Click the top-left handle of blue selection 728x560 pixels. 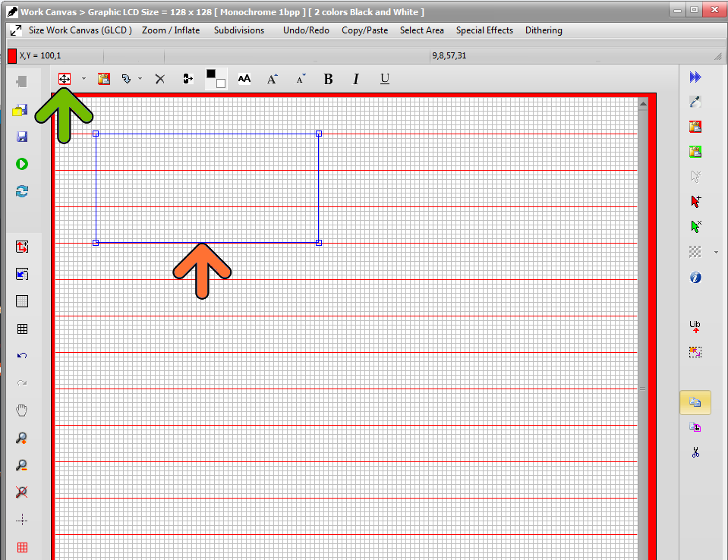pos(96,134)
